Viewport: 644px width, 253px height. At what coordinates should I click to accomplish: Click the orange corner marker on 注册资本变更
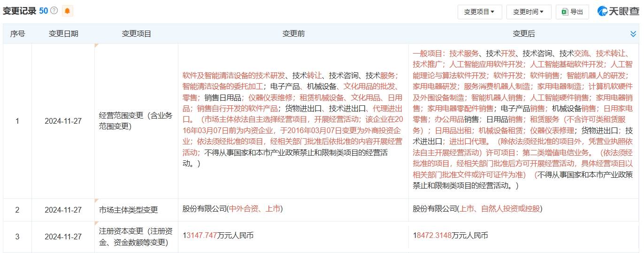click(x=97, y=223)
